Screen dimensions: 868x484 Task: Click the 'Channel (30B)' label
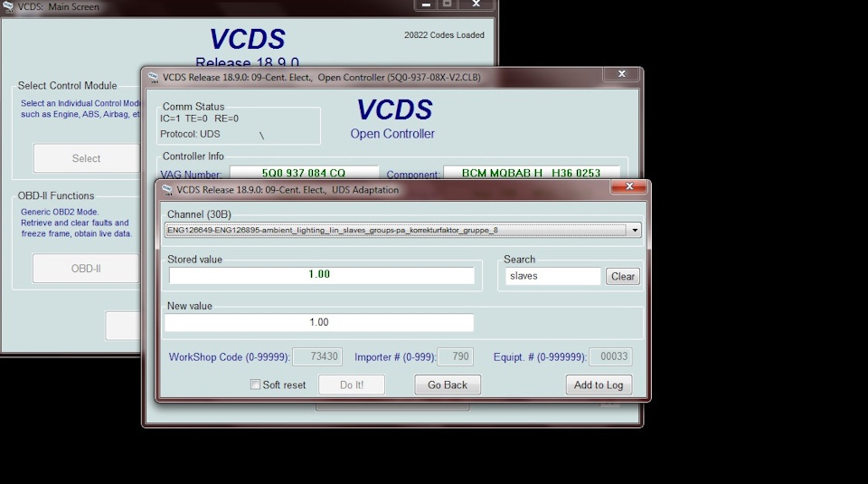[199, 214]
